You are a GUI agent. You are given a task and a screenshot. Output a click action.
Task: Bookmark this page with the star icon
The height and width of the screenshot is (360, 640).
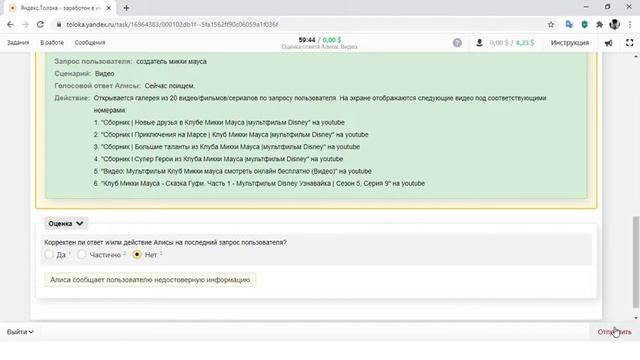[551, 24]
